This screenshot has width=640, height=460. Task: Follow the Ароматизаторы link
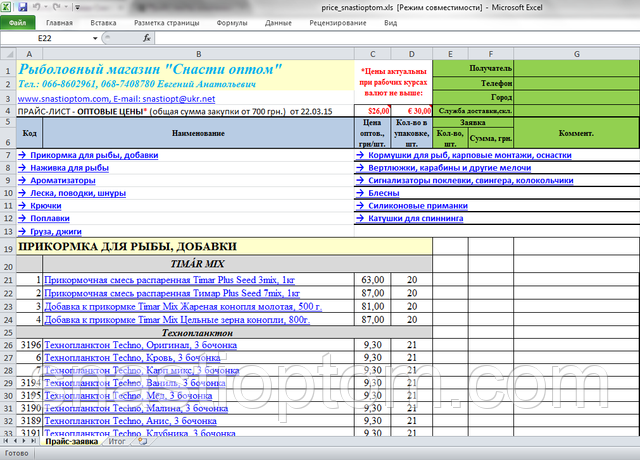pos(57,180)
